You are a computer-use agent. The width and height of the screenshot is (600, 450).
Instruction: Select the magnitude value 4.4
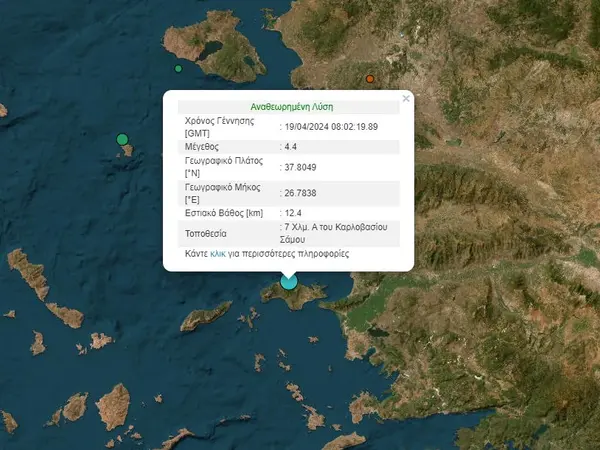click(x=291, y=146)
